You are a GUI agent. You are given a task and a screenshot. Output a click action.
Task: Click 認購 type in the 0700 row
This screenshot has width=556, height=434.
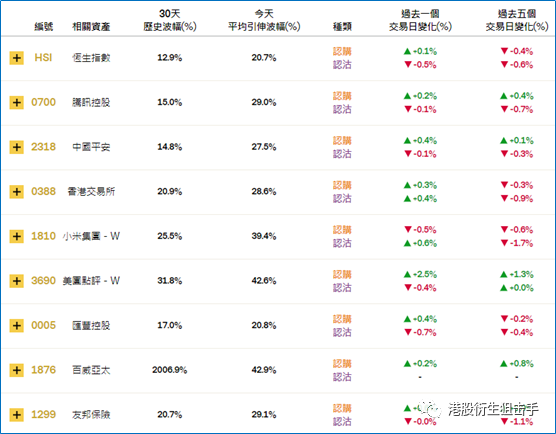tap(342, 96)
